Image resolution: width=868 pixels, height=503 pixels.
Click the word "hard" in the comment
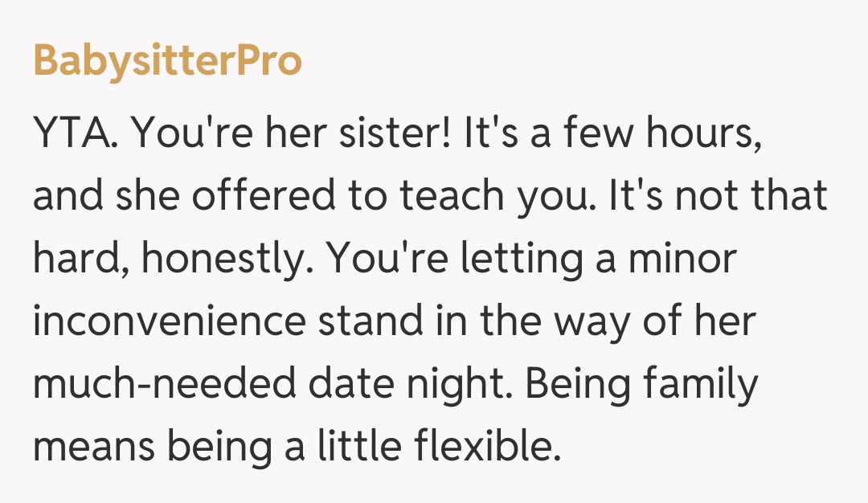coord(72,260)
